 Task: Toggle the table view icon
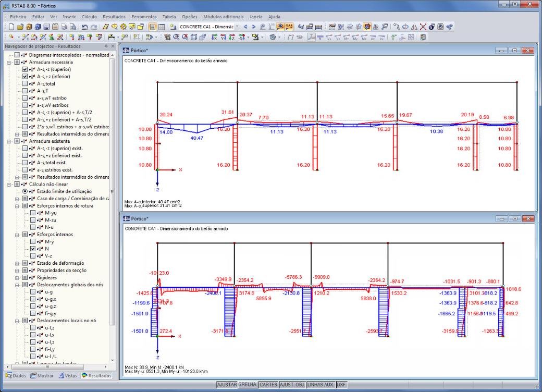pyautogui.click(x=161, y=27)
